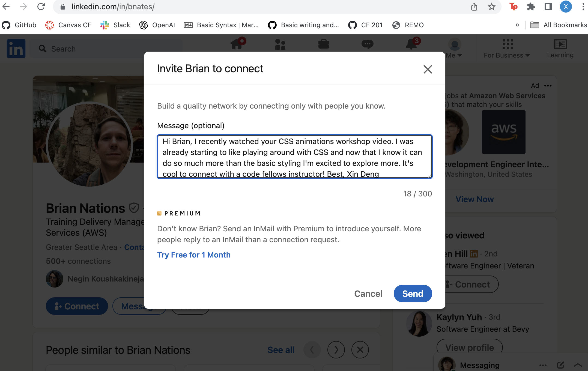Open the Chrome three-dot menu
The height and width of the screenshot is (371, 588).
pos(583,7)
